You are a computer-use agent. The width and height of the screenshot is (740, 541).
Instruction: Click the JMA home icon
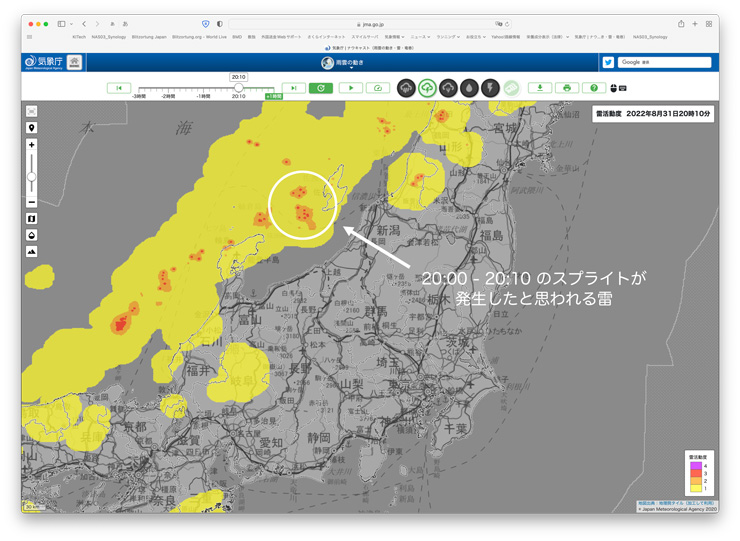(x=74, y=62)
